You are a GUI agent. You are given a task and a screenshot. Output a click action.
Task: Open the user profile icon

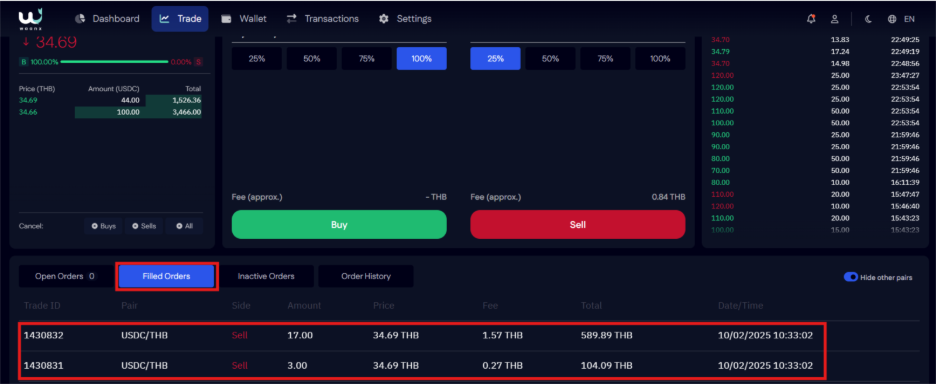tap(835, 19)
